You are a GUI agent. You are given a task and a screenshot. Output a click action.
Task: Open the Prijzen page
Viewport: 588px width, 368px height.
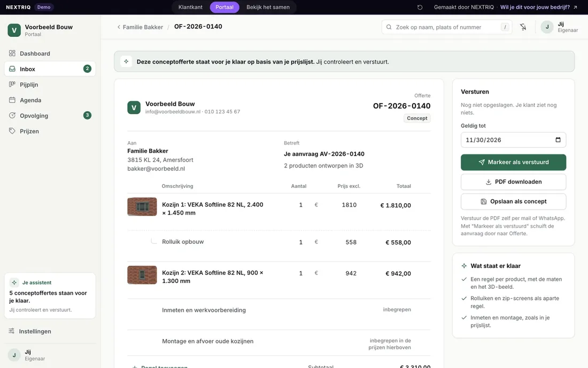pos(50,131)
